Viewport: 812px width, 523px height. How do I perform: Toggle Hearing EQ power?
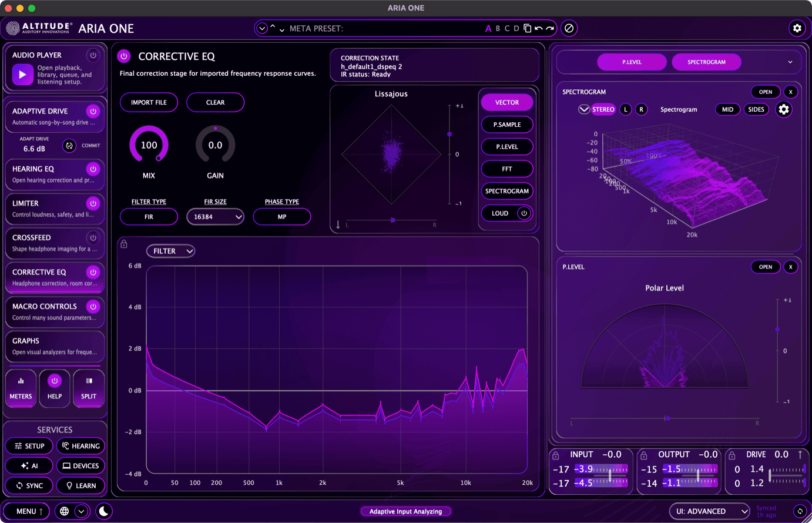click(93, 169)
